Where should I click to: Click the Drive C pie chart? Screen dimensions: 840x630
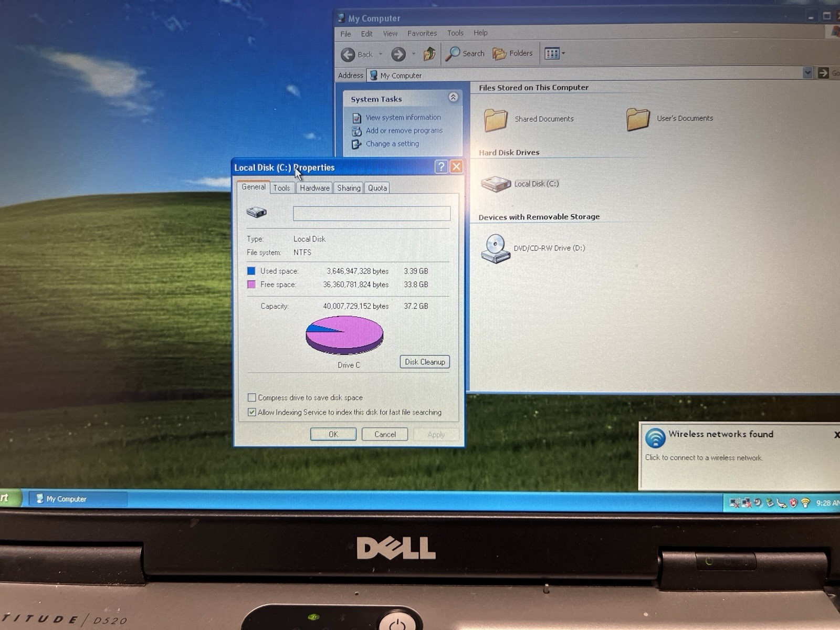[x=344, y=334]
